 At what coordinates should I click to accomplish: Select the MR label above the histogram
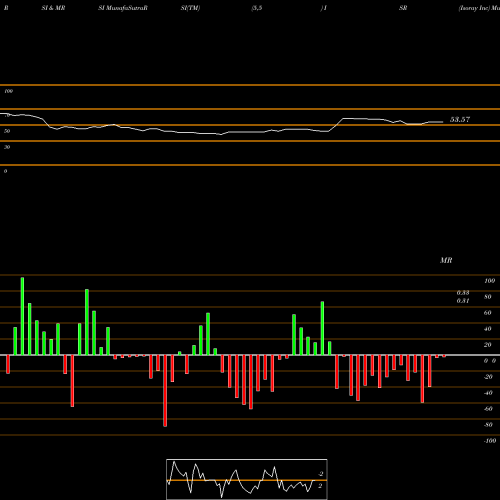(446, 260)
